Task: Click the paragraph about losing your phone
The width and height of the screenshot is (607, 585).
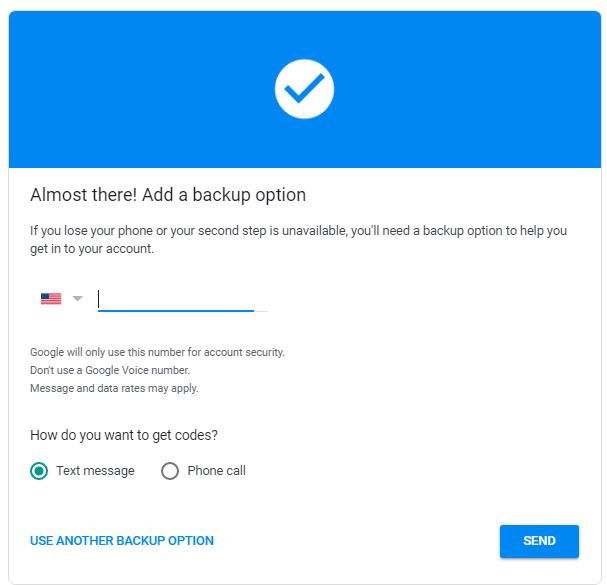Action: (x=298, y=240)
